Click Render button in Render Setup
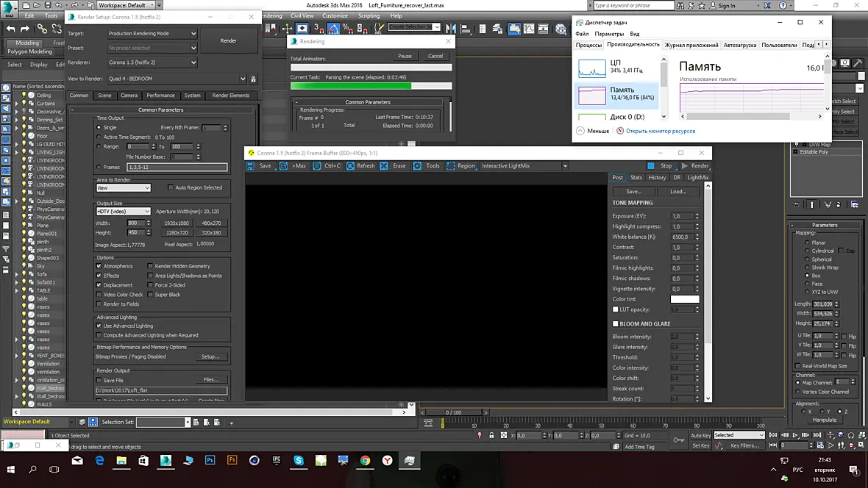This screenshot has width=868, height=488. [x=229, y=40]
